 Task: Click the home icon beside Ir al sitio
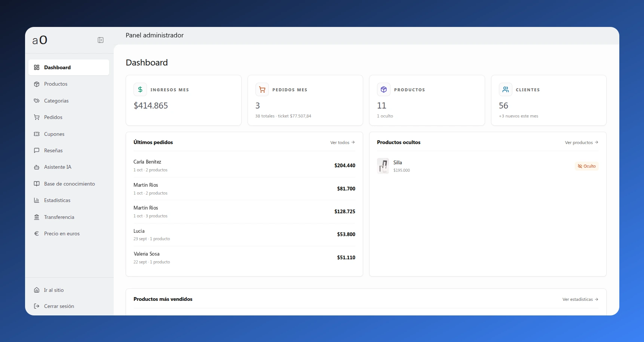(x=37, y=290)
